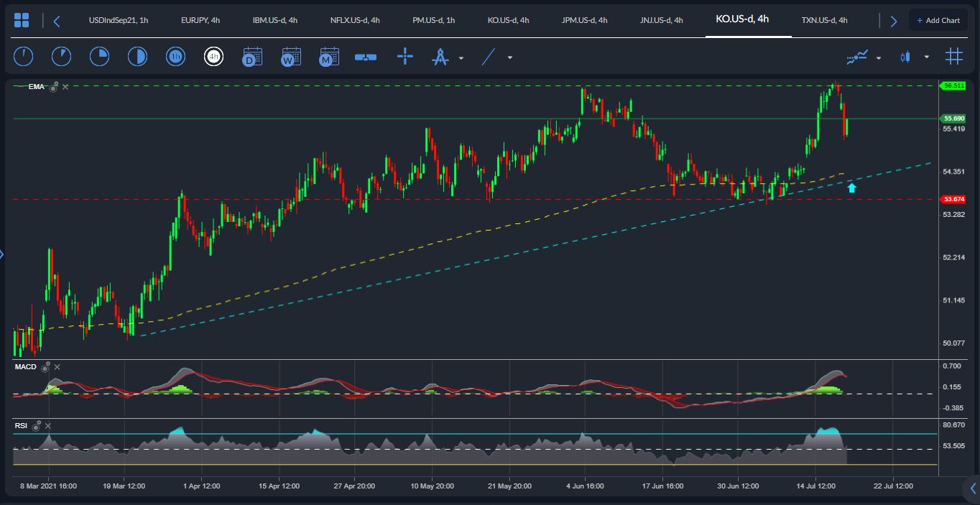This screenshot has width=980, height=505.
Task: Select the weekly (W) calendar timeframe
Action: 291,57
